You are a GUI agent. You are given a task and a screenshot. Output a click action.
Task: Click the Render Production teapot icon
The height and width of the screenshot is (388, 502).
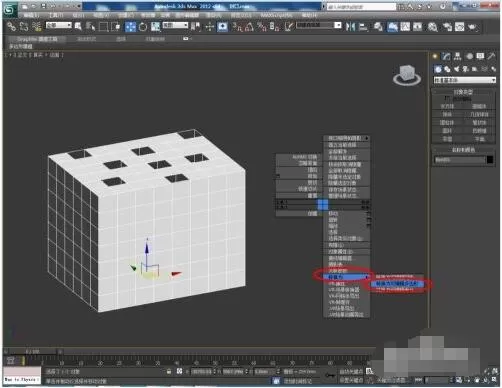[x=472, y=27]
